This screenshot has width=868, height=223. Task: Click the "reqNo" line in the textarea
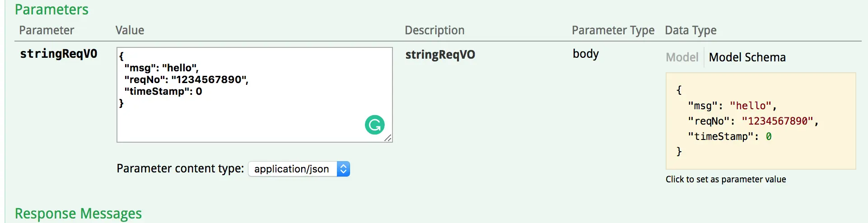tap(187, 79)
